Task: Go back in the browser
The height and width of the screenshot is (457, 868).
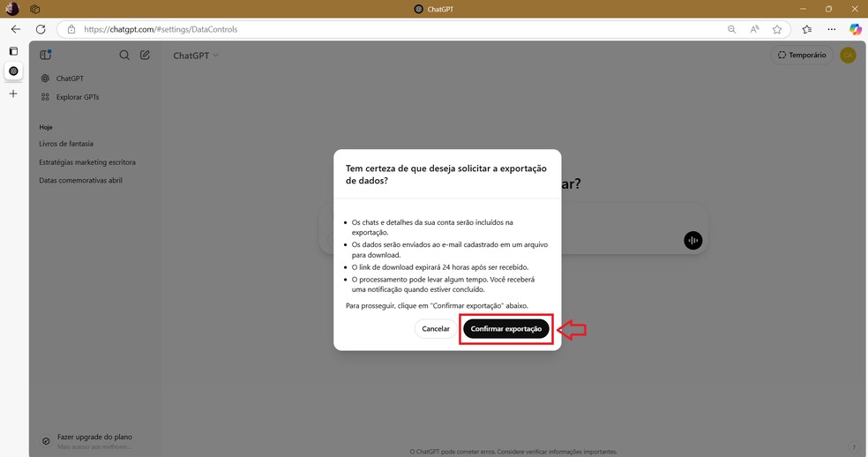Action: click(x=16, y=29)
